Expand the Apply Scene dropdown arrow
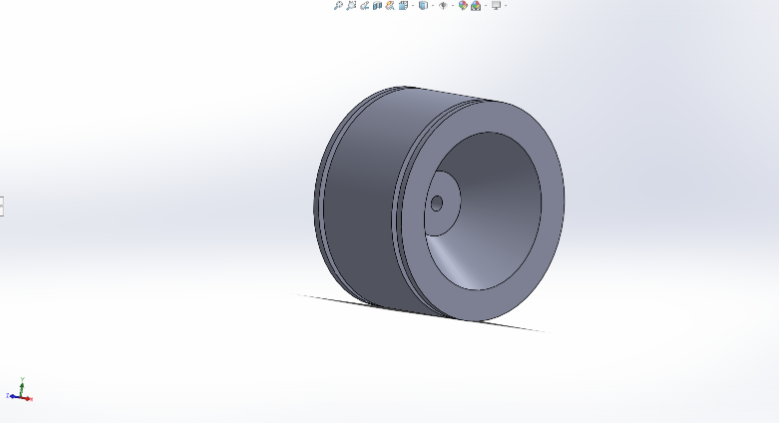779x423 pixels. (485, 6)
